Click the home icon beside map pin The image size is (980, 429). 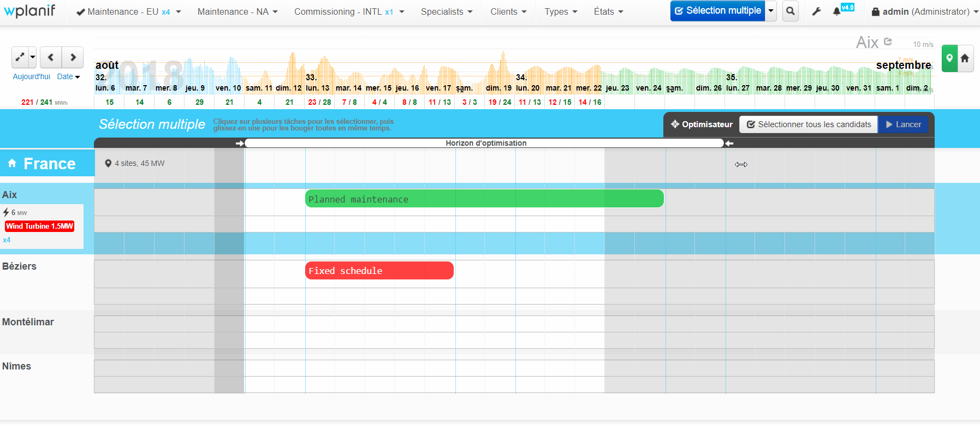click(965, 58)
